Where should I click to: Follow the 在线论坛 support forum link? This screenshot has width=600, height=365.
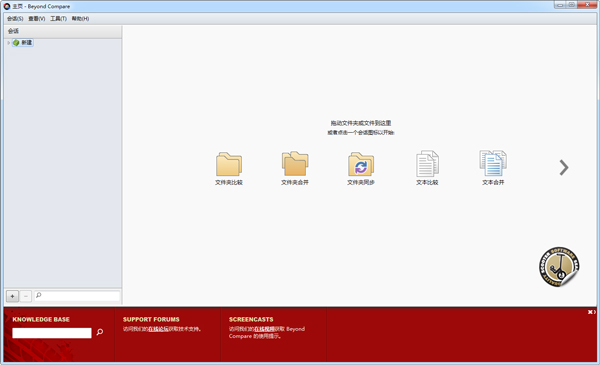coord(158,329)
